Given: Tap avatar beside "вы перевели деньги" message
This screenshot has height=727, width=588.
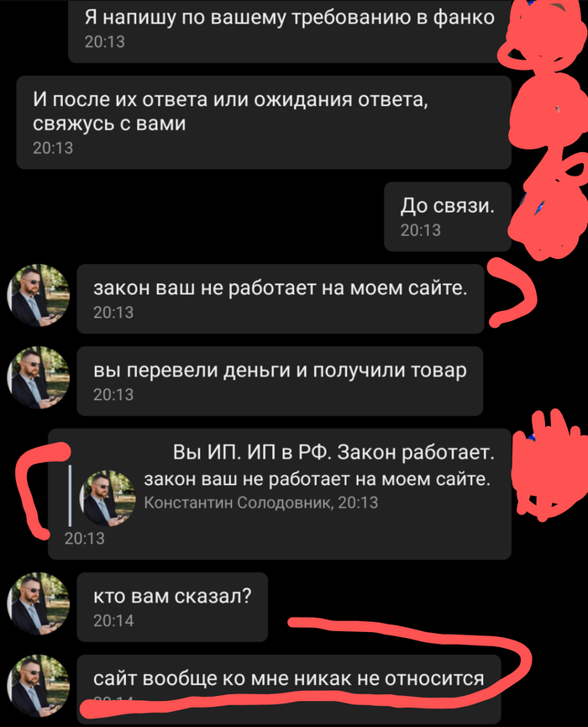Looking at the screenshot, I should [39, 377].
